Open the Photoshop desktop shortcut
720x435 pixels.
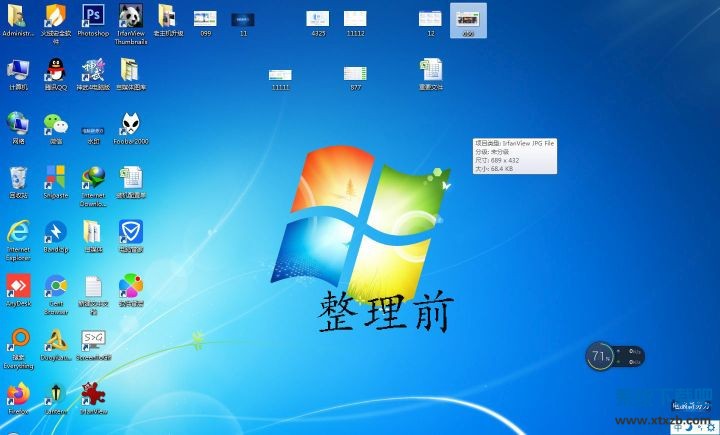click(x=93, y=16)
